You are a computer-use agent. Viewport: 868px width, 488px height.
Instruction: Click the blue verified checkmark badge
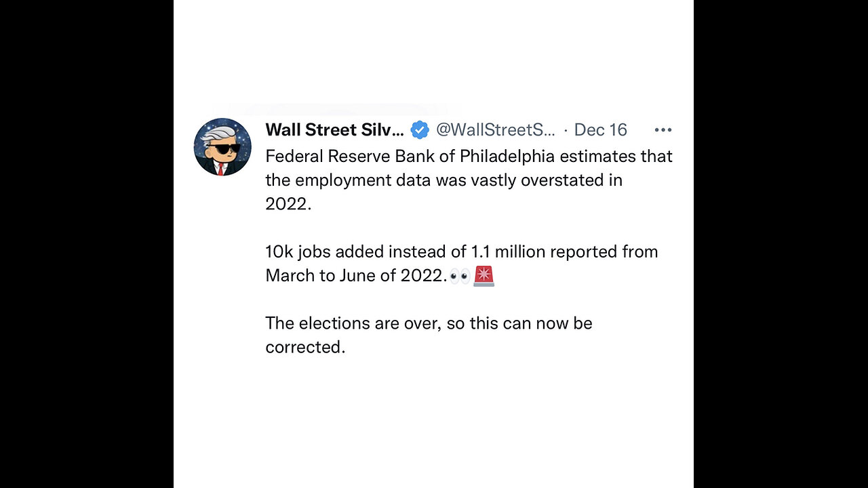(x=420, y=129)
